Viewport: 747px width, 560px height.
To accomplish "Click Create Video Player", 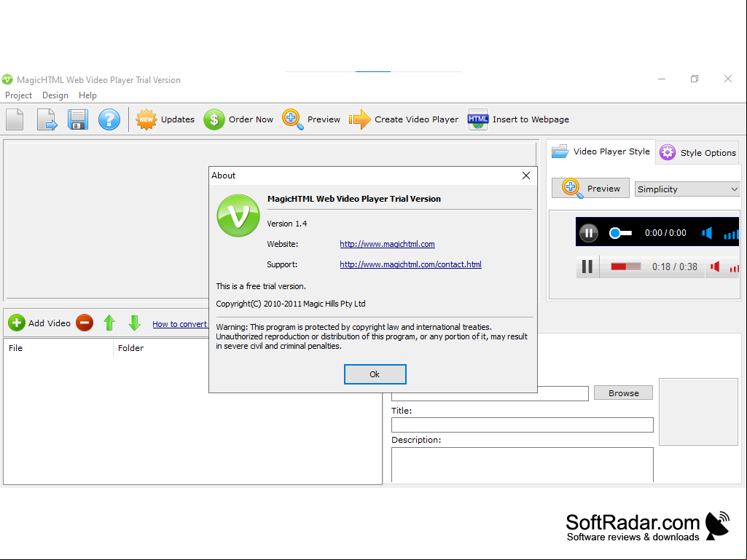I will point(404,119).
